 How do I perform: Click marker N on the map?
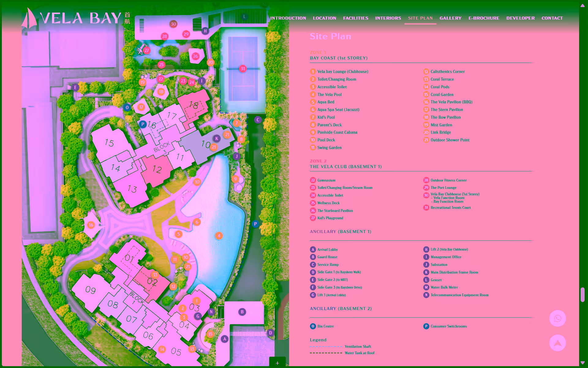tap(211, 312)
